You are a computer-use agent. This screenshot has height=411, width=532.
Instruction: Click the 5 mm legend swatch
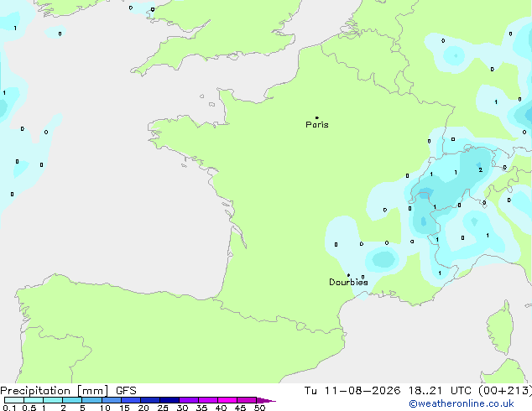click(x=92, y=400)
